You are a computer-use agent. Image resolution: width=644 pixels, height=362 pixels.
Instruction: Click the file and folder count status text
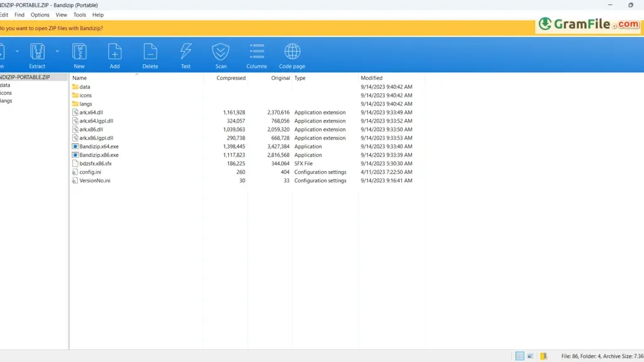coord(602,356)
